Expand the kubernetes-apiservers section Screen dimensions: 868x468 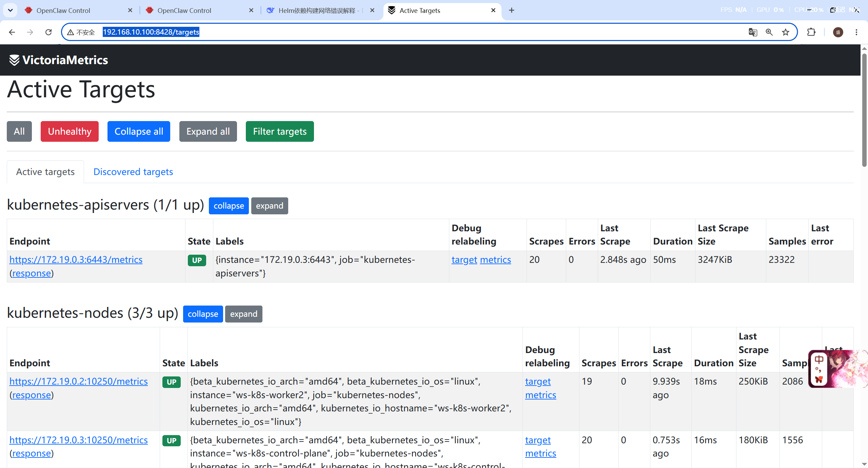tap(270, 206)
